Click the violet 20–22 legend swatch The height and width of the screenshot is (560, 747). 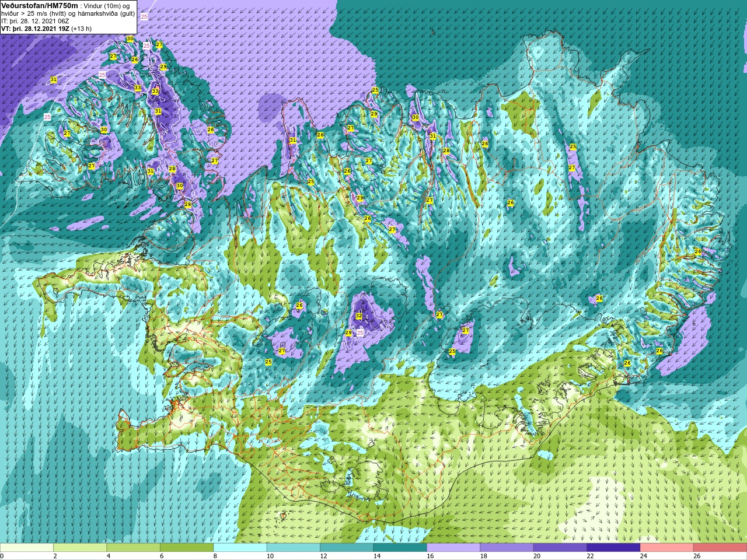point(560,548)
